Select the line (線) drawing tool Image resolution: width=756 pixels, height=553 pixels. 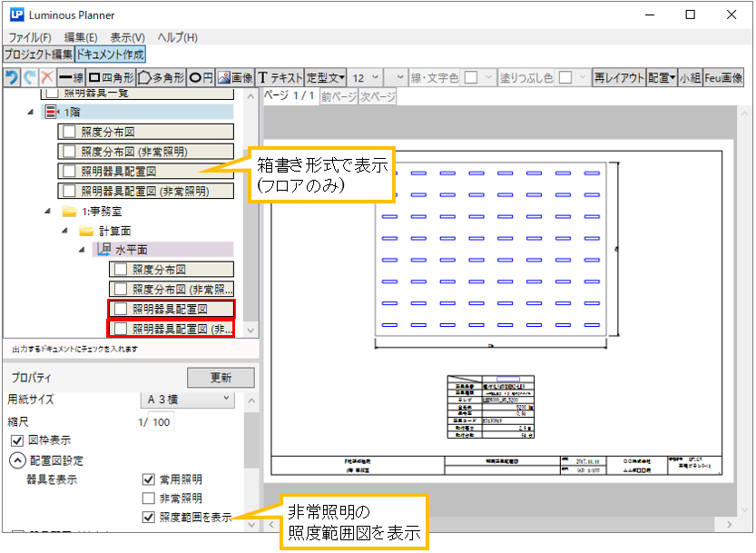(x=71, y=78)
